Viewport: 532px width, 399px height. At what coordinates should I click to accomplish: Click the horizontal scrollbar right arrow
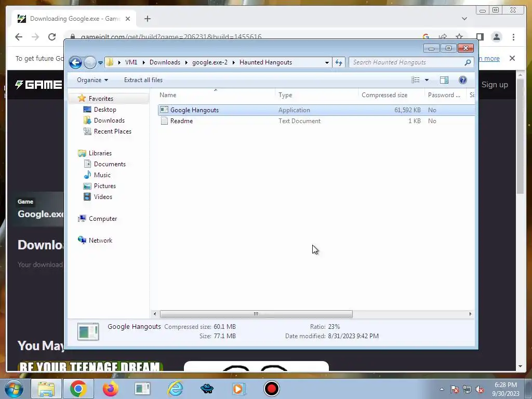pos(470,314)
